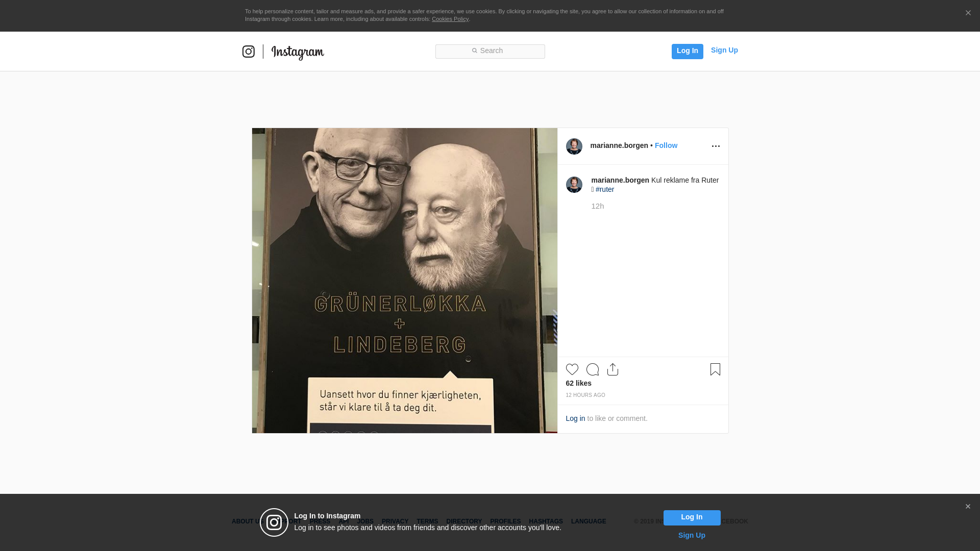Image resolution: width=980 pixels, height=551 pixels.
Task: Click Log in to like or comment link
Action: 575,418
